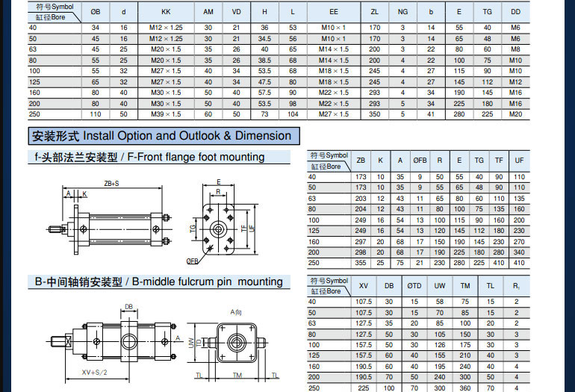Click the DD column header in top table
Screen dimensions: 575x392
(x=515, y=11)
